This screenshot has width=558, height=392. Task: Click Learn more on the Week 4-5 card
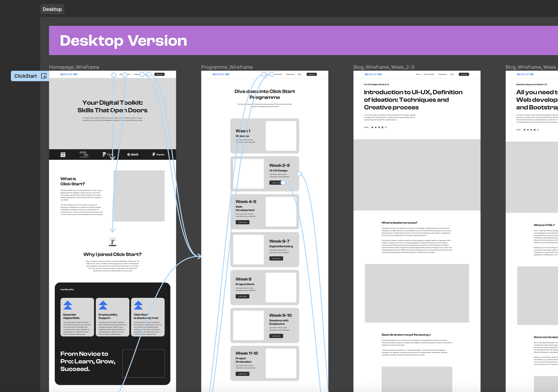242,222
